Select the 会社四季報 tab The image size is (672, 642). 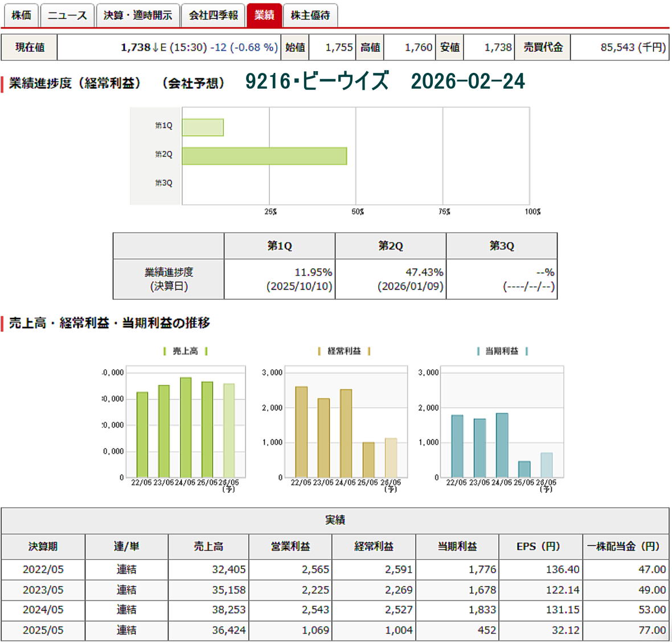coord(214,15)
